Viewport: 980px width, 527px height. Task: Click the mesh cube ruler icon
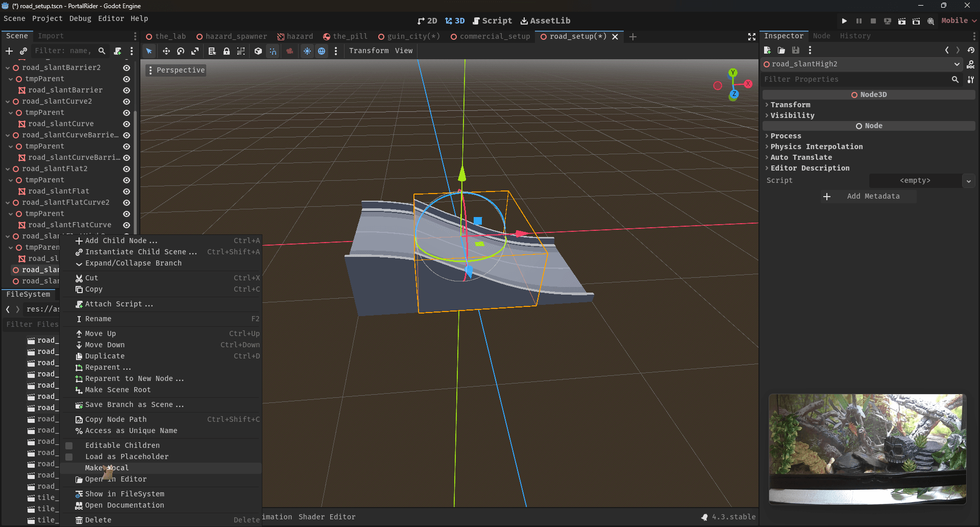tap(258, 51)
